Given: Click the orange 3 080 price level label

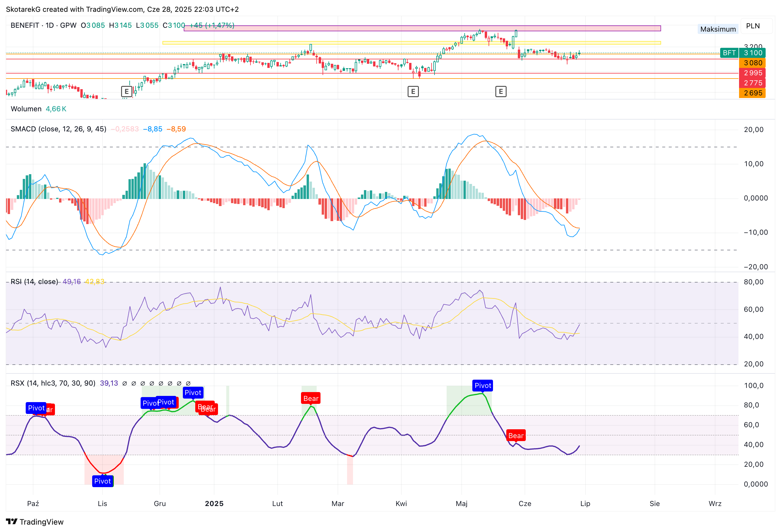Looking at the screenshot, I should click(752, 63).
